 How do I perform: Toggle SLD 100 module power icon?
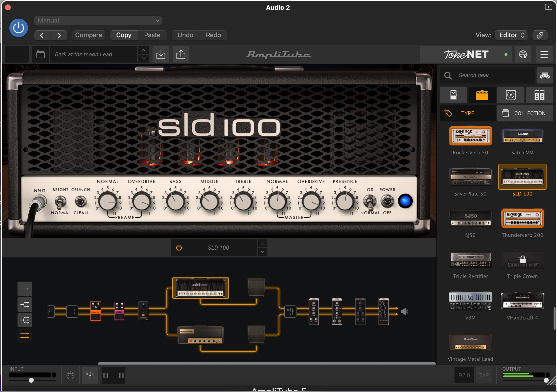pyautogui.click(x=179, y=248)
